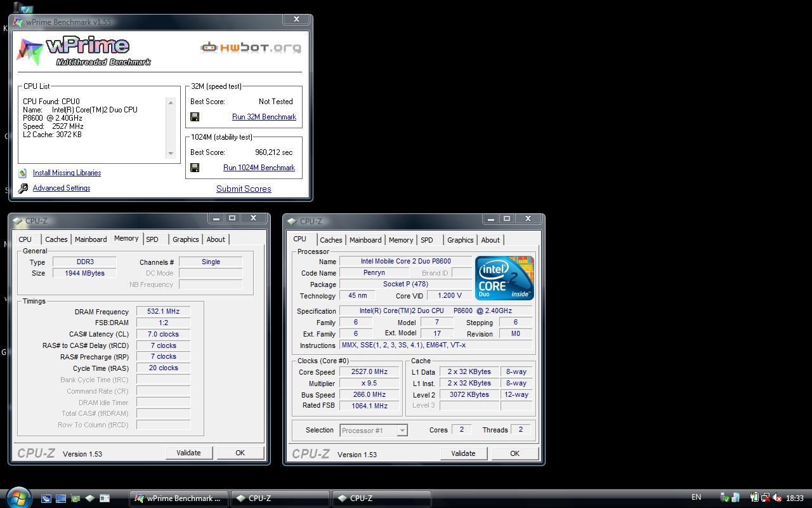Switch to Memory tab in right CPU-Z window
812x508 pixels.
click(x=401, y=240)
